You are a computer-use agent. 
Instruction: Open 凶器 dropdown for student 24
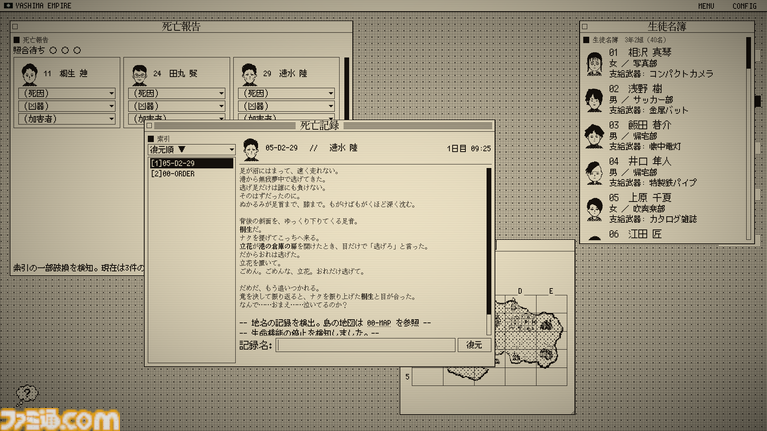coord(177,106)
